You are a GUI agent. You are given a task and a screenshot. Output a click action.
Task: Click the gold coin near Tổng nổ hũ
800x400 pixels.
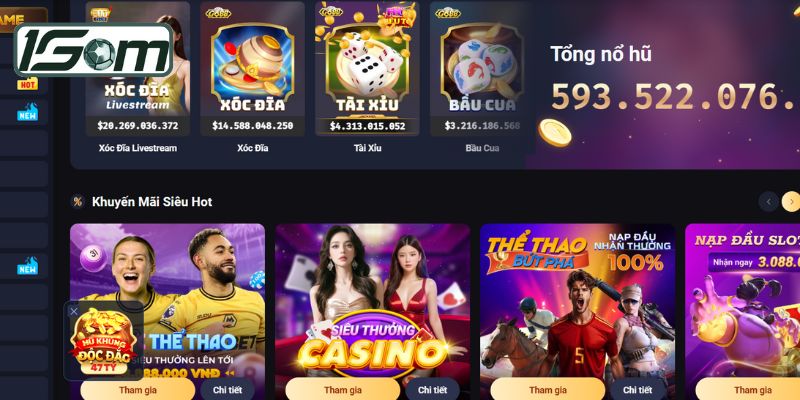point(555,133)
